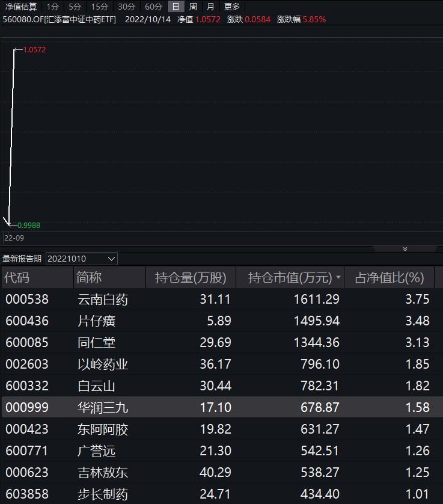
Task: Click holding quantity 31.11
Action: 215,300
